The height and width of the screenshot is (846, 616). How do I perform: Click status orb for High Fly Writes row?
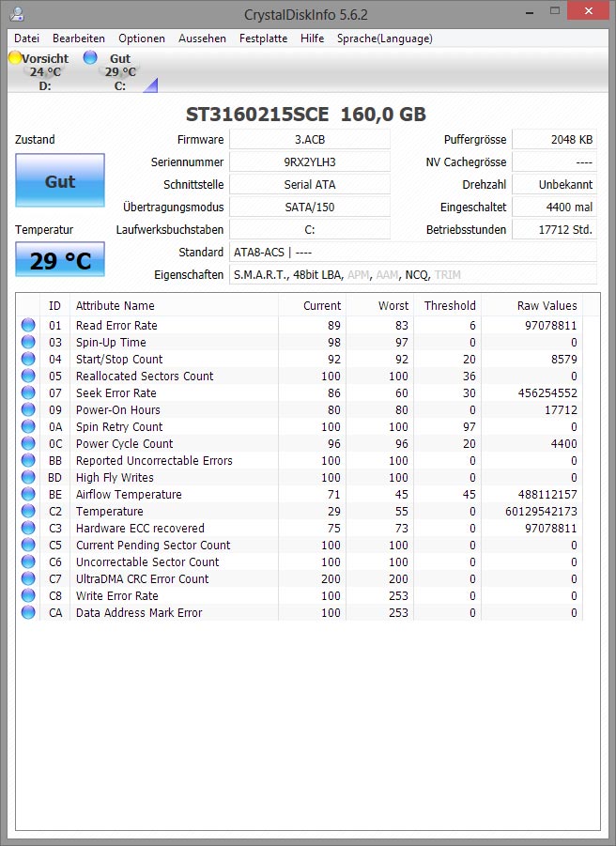(28, 477)
